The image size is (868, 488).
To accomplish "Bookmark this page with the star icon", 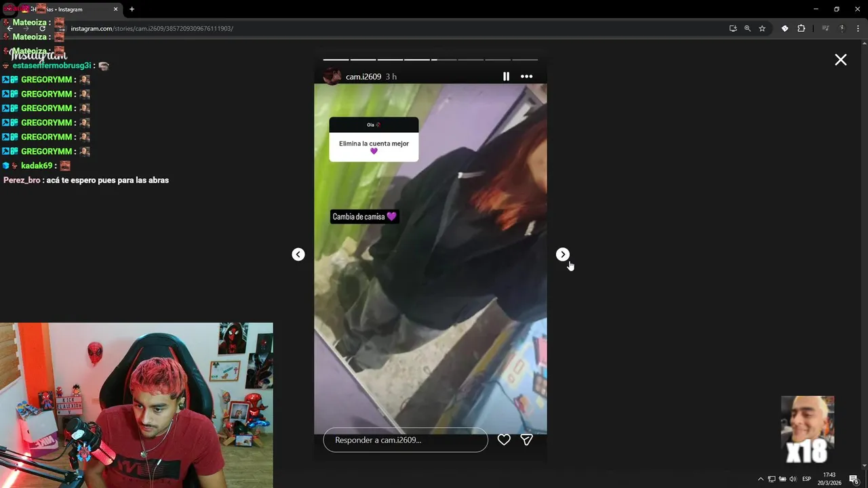I will pyautogui.click(x=762, y=28).
